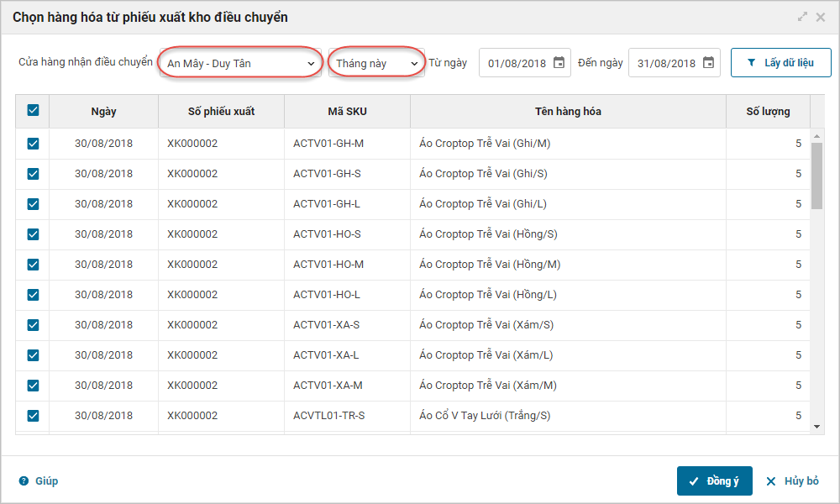Screen dimensions: 840x504
Task: Open calendar picker for Từ ngày
Action: point(559,63)
